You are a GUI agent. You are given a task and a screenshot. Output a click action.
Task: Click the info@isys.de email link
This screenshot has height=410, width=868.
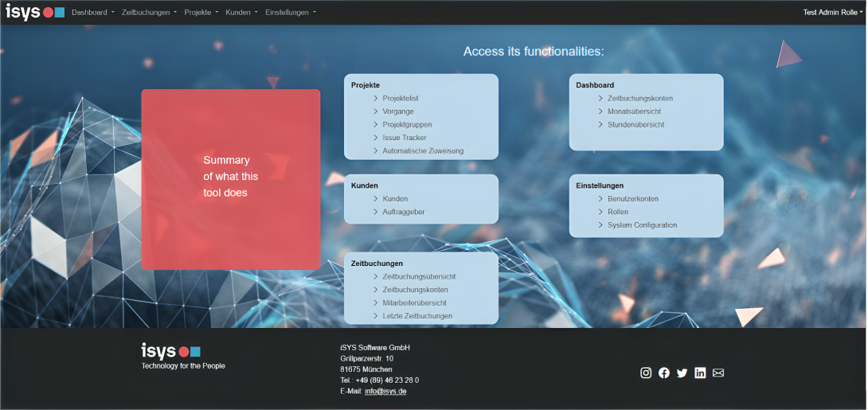tap(385, 391)
